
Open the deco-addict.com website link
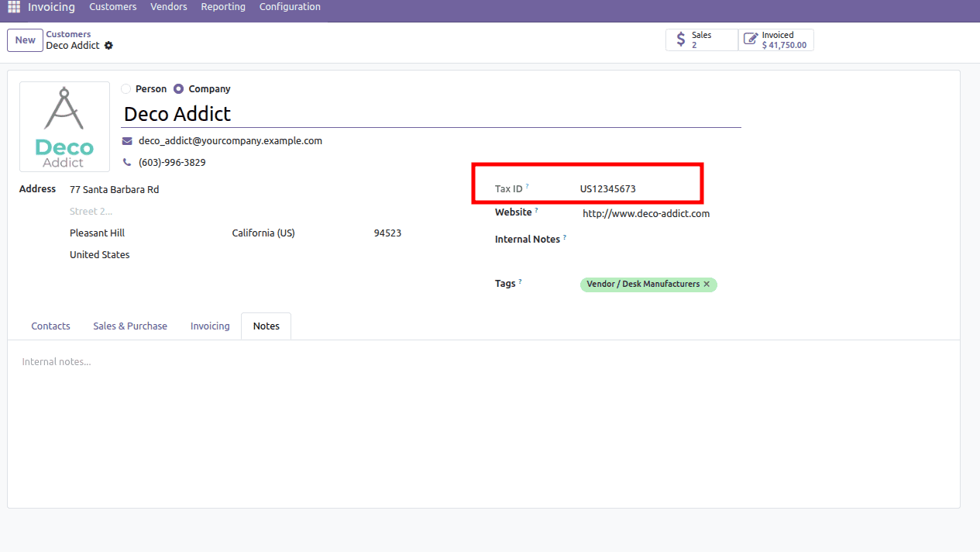[x=645, y=212]
